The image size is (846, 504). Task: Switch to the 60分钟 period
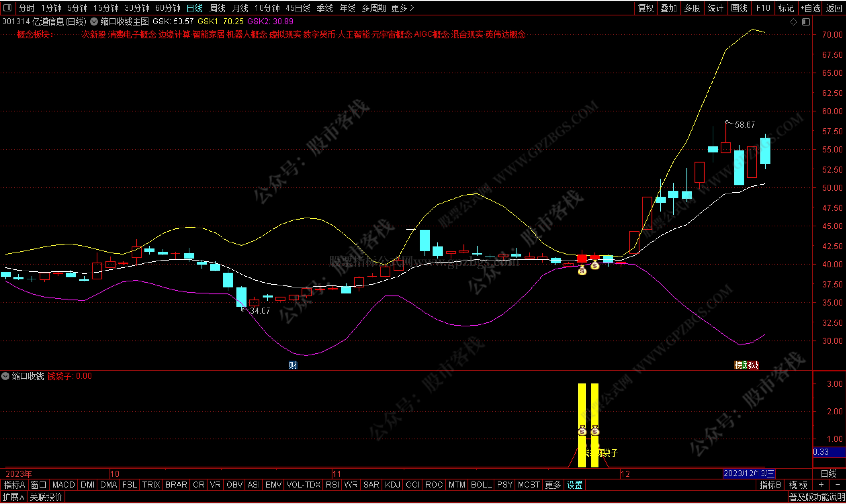point(168,8)
